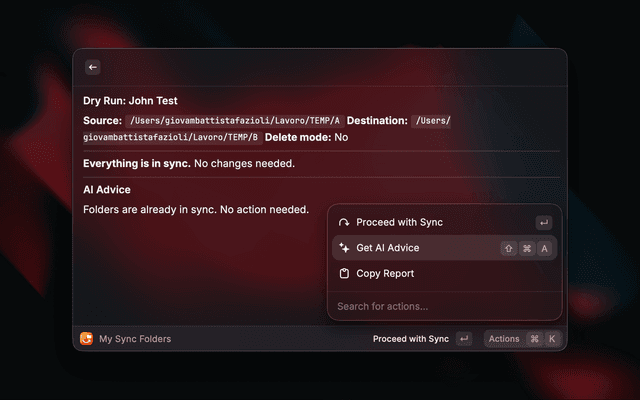This screenshot has height=400, width=640.
Task: Click the K key badge in the footer
Action: pyautogui.click(x=551, y=339)
